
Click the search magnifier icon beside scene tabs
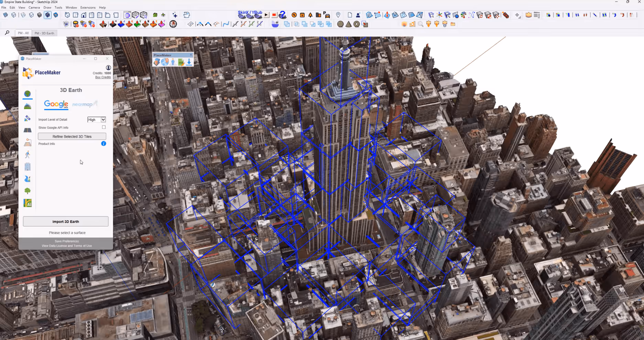[x=7, y=33]
